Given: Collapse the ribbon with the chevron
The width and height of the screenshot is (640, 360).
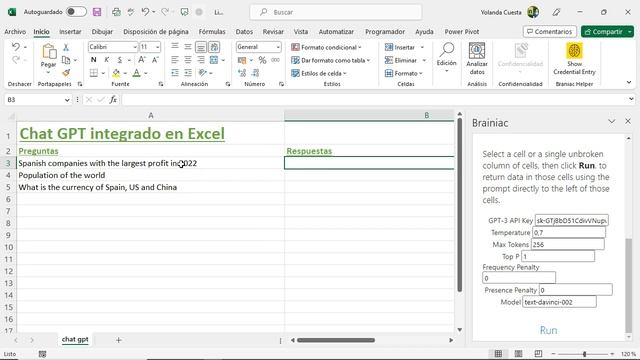Looking at the screenshot, I should tap(629, 83).
